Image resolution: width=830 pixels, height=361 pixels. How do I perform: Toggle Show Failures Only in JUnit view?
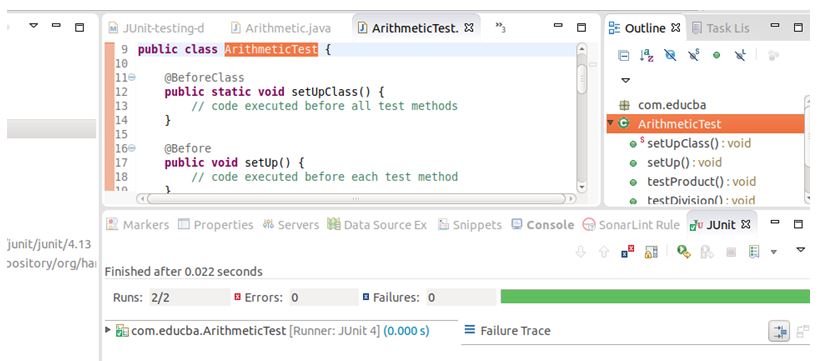627,251
